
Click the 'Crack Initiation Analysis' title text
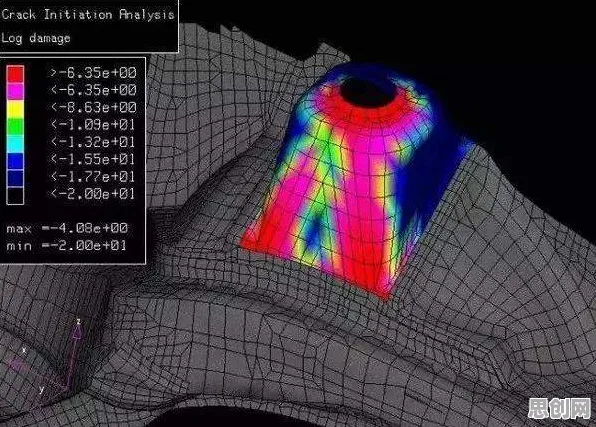click(x=88, y=14)
